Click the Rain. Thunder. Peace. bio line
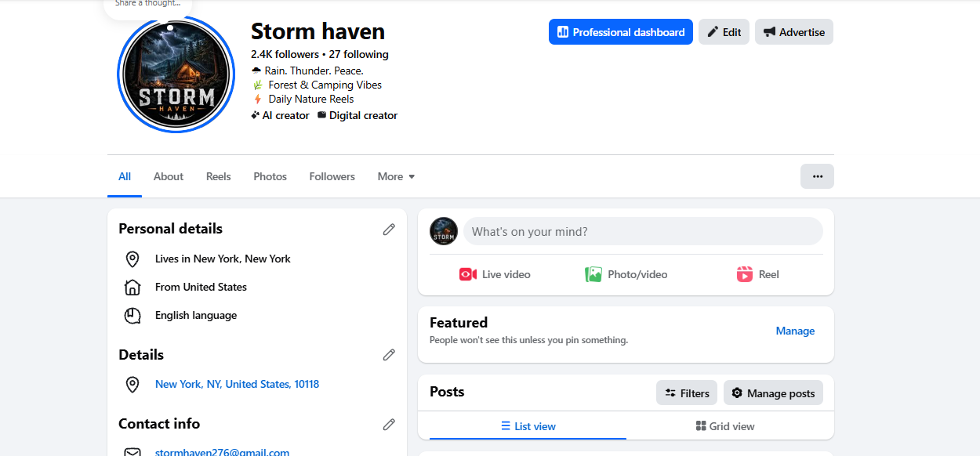Viewport: 980px width, 456px height. pyautogui.click(x=307, y=71)
